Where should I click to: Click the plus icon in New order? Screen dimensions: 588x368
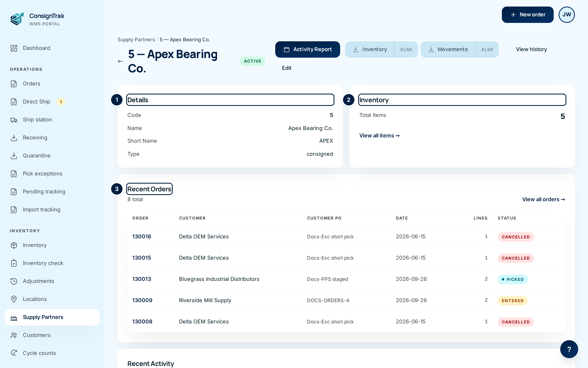(x=513, y=15)
